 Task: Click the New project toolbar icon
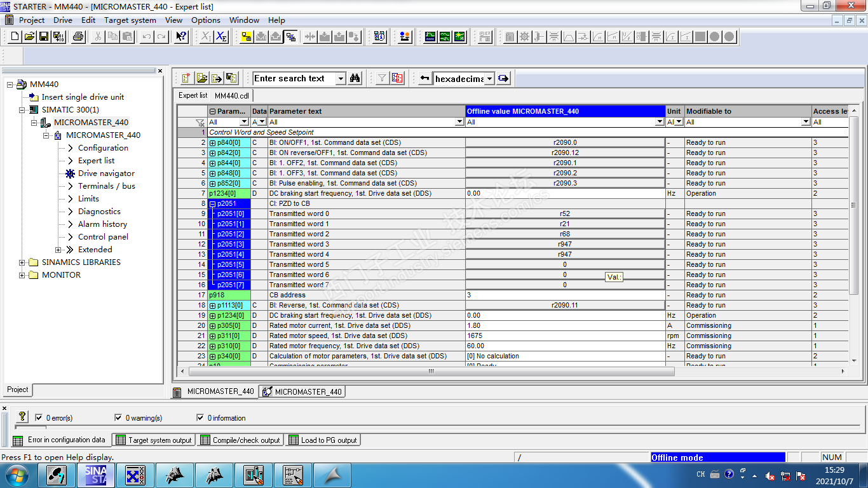coord(15,37)
